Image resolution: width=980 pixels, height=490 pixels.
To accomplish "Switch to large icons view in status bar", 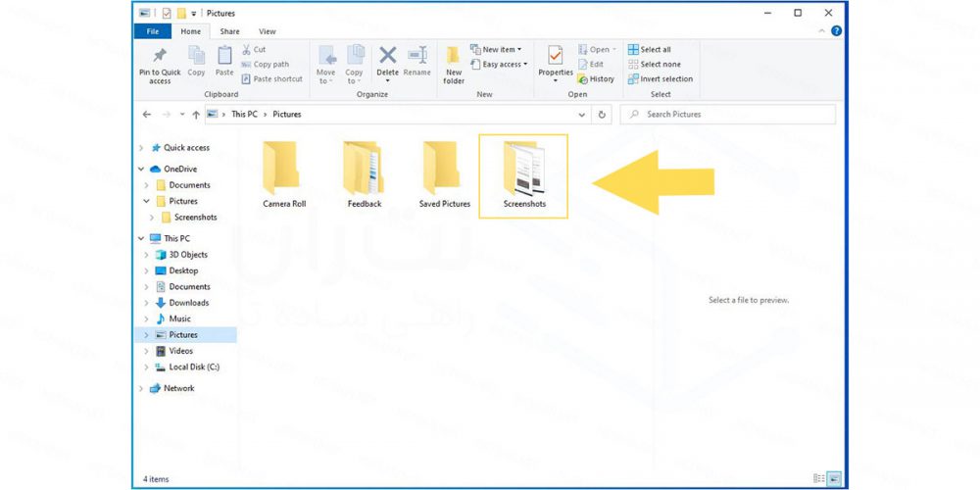I will tap(834, 478).
